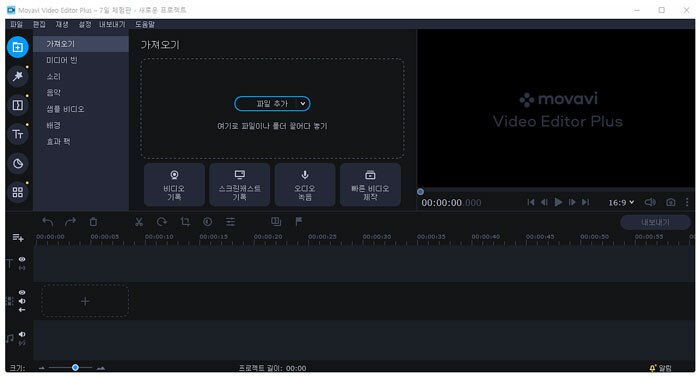Open Clip properties sliders icon
This screenshot has width=700, height=377.
click(230, 222)
